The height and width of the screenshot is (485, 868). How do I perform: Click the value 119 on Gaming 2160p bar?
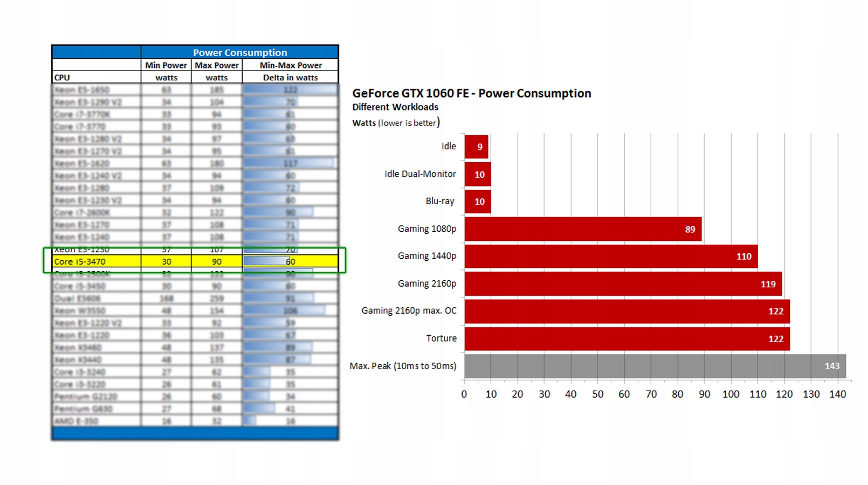tap(768, 284)
